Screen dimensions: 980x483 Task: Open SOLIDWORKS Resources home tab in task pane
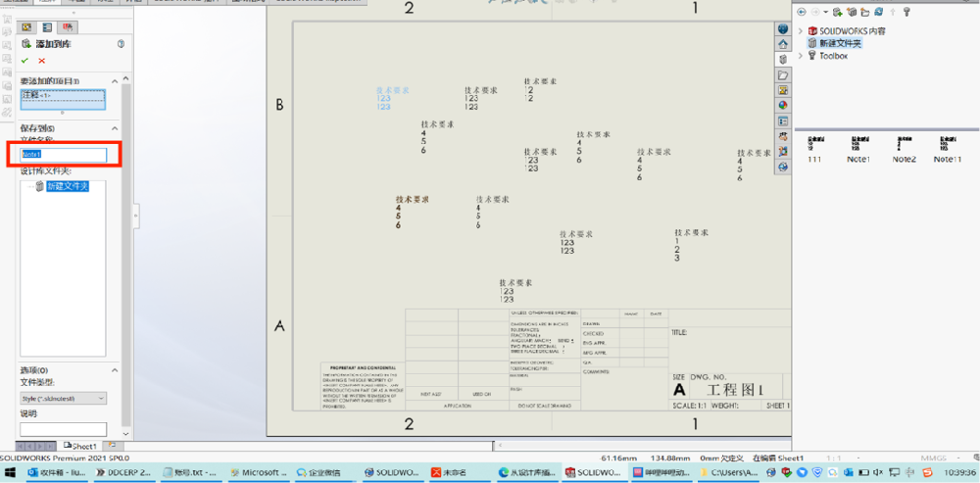pyautogui.click(x=782, y=44)
